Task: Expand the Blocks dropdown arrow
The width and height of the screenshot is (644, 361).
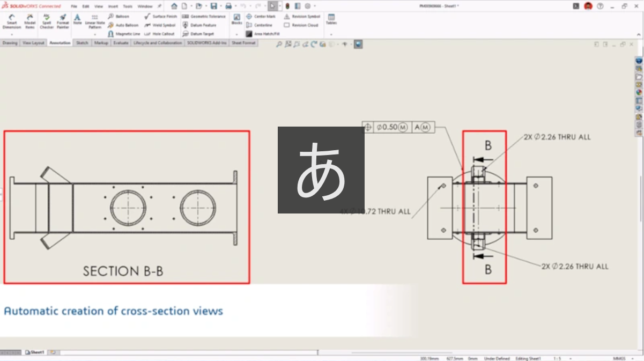Action: tap(236, 34)
